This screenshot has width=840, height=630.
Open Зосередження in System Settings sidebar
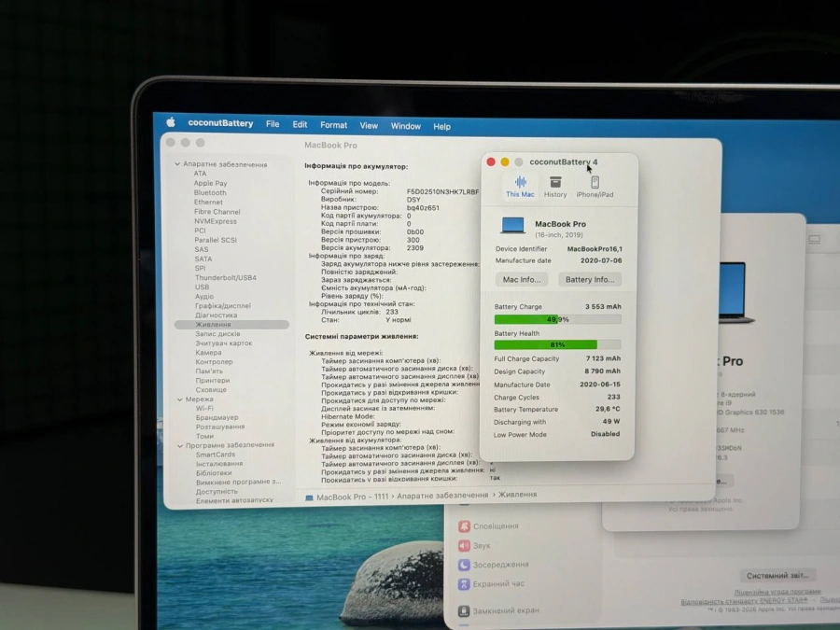coord(494,565)
